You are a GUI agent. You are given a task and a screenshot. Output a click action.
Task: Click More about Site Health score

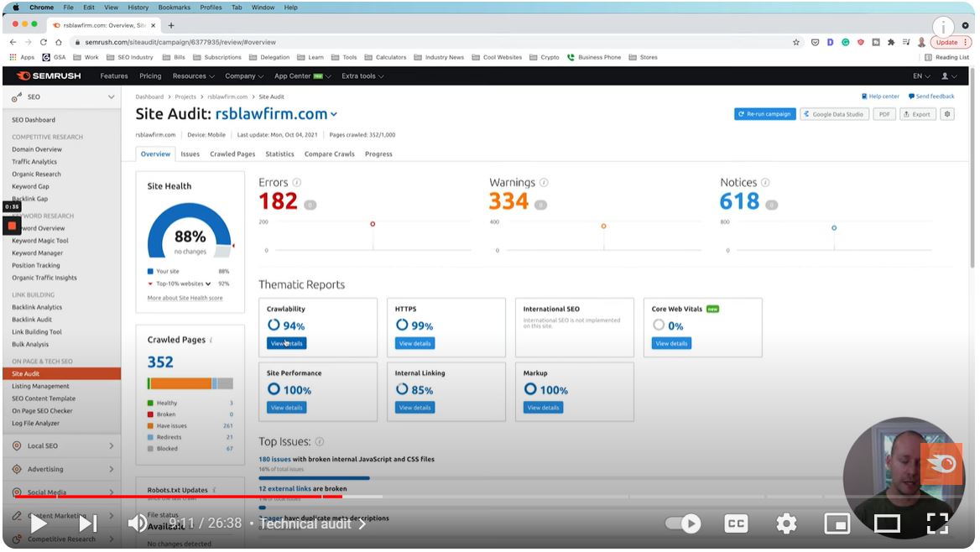185,298
